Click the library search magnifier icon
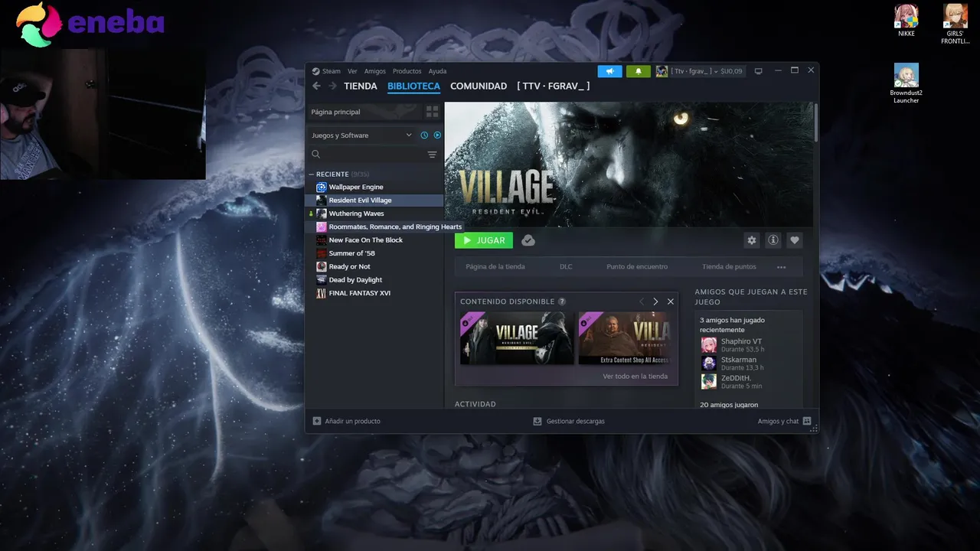Image resolution: width=980 pixels, height=551 pixels. pyautogui.click(x=315, y=155)
